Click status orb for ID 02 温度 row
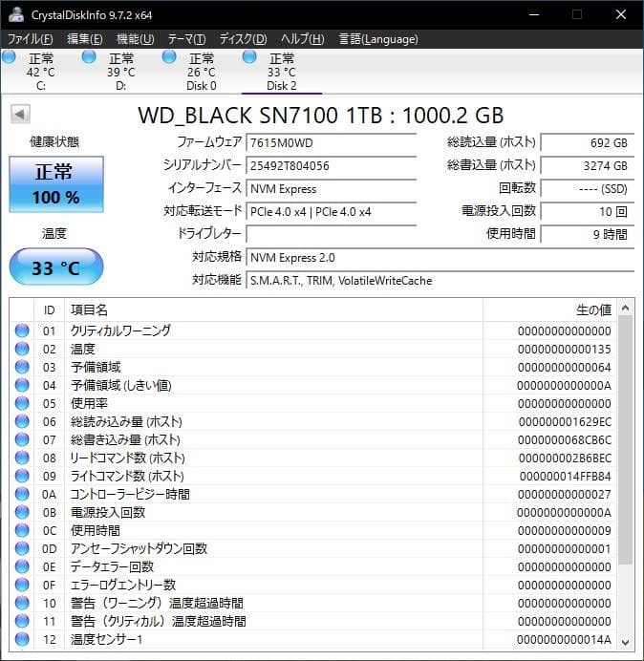This screenshot has height=661, width=644. 22,349
